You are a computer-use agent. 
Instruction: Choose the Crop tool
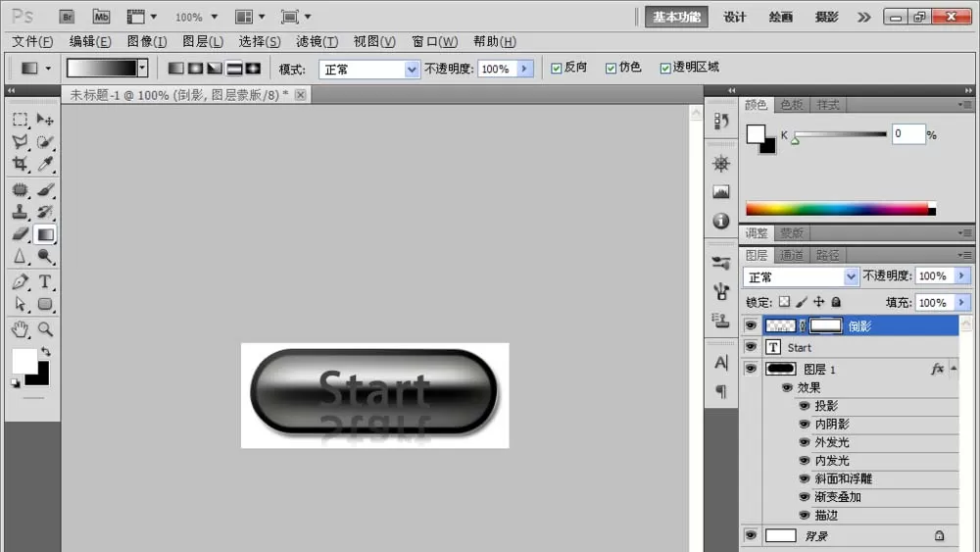pyautogui.click(x=20, y=165)
